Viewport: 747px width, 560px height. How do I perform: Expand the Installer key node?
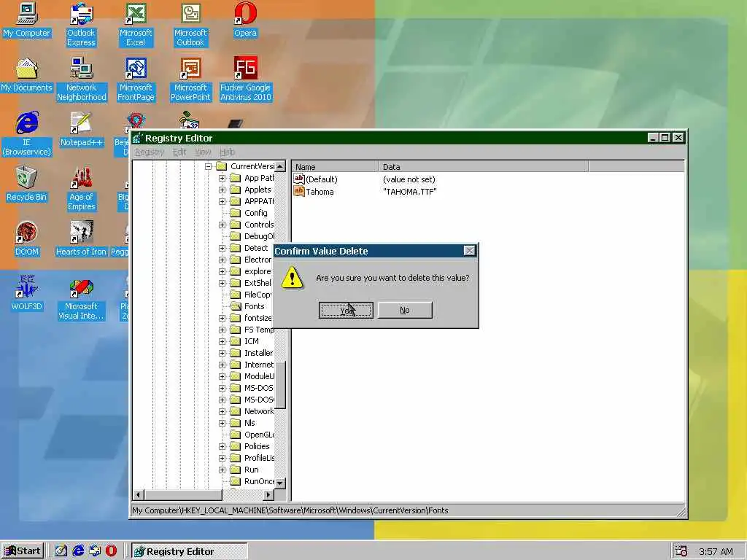tap(222, 353)
